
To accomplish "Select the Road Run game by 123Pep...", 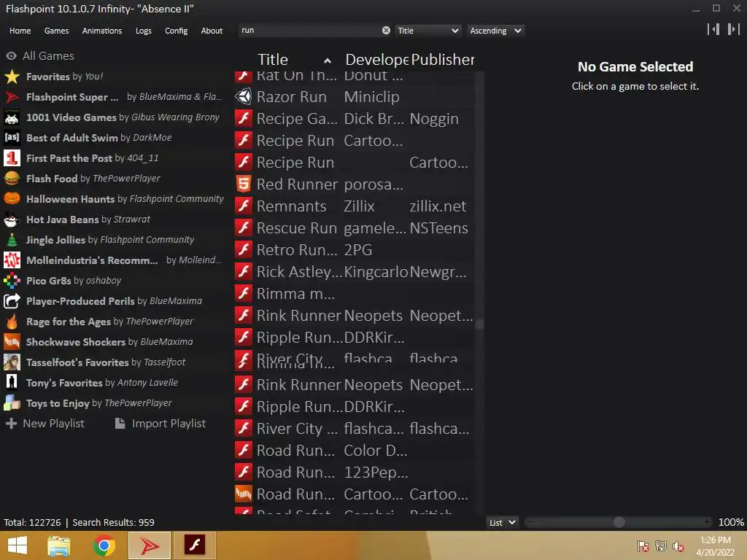I will pyautogui.click(x=355, y=472).
